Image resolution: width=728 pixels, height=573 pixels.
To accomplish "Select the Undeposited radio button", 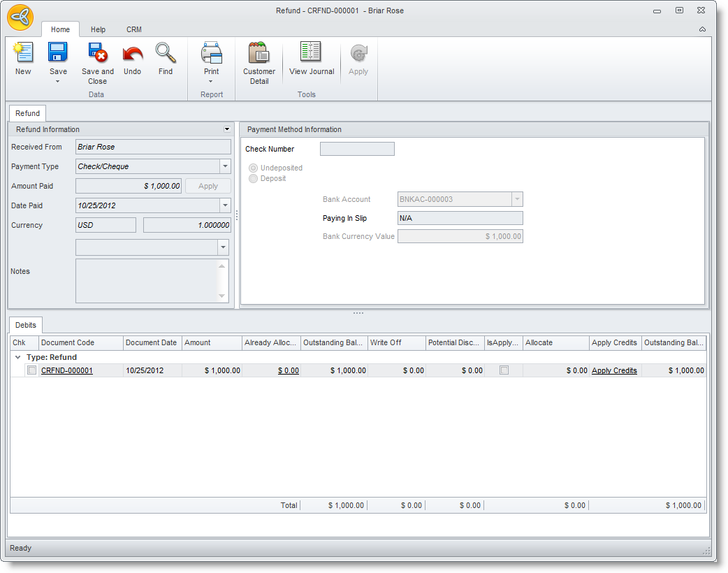I will tap(254, 168).
